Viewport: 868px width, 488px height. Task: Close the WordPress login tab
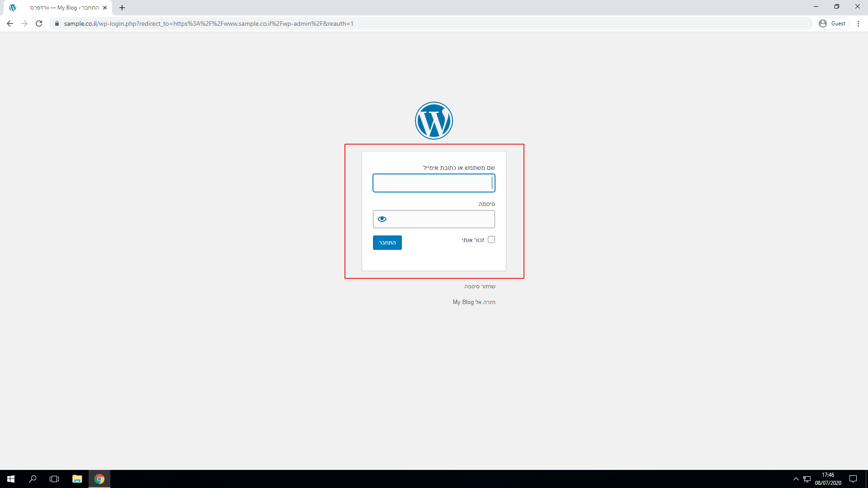(x=105, y=8)
